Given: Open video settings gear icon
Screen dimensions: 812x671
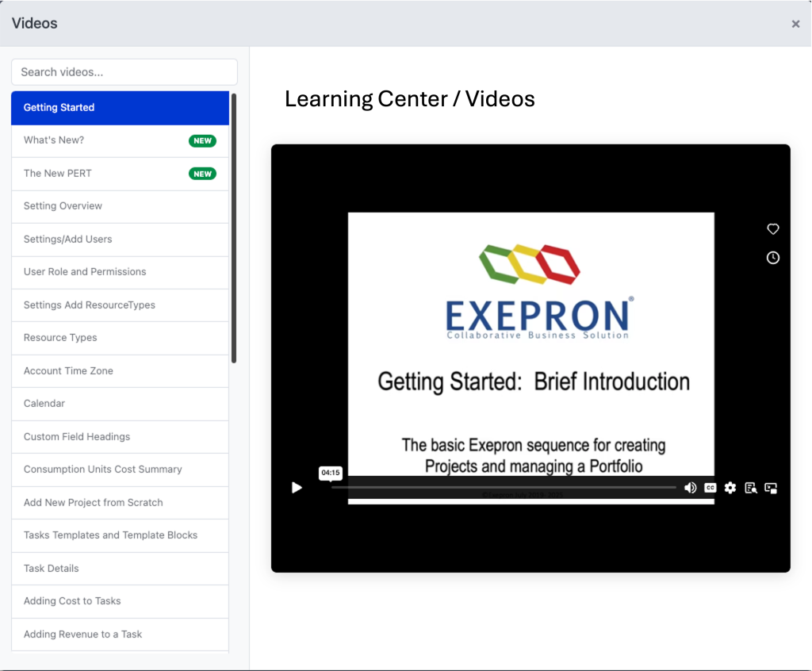Looking at the screenshot, I should point(730,488).
